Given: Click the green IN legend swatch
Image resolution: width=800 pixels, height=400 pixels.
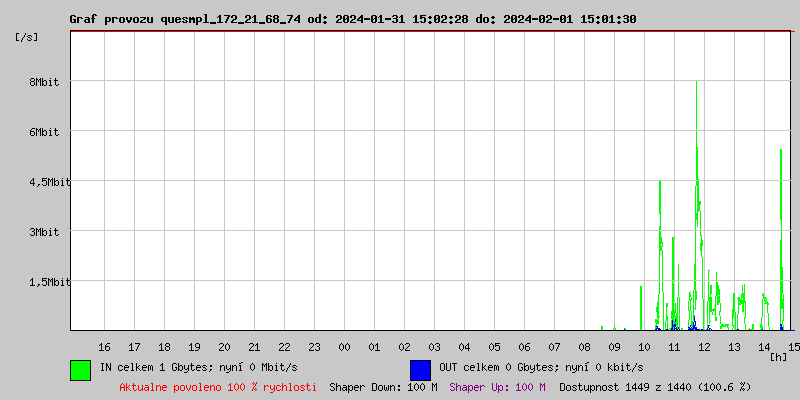Looking at the screenshot, I should (81, 370).
